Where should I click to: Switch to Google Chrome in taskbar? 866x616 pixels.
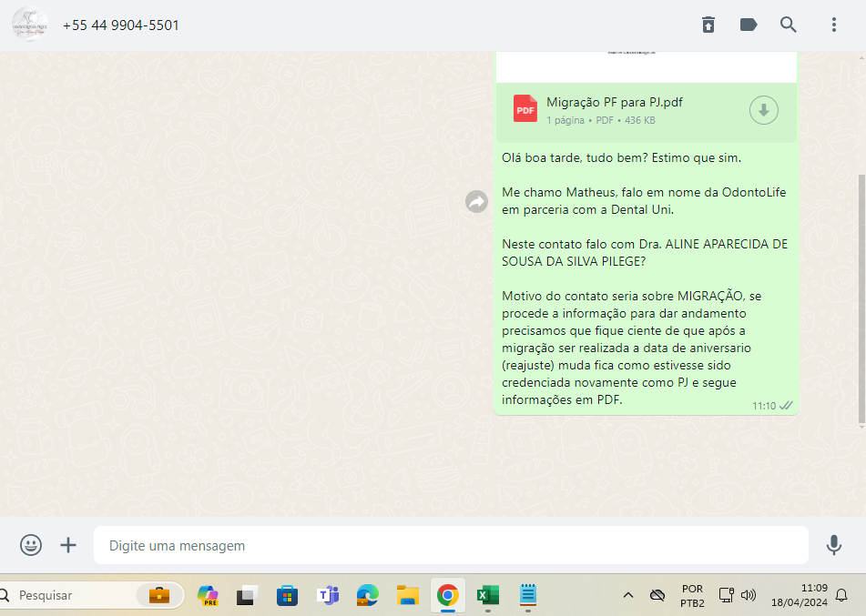click(x=447, y=595)
